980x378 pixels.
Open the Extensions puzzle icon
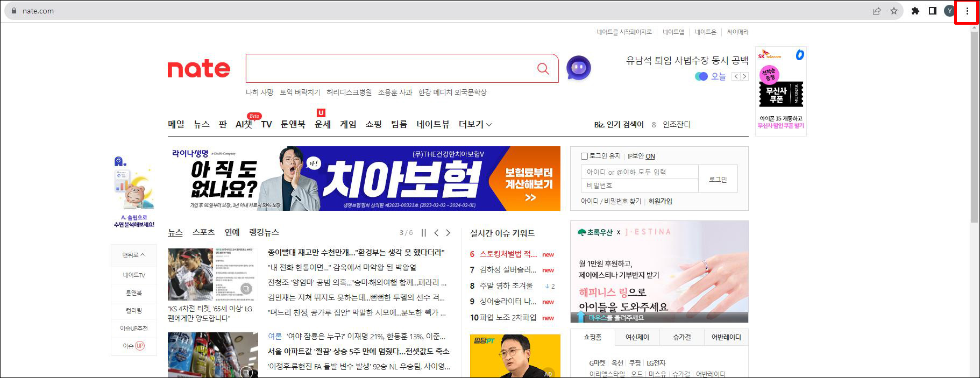point(915,11)
